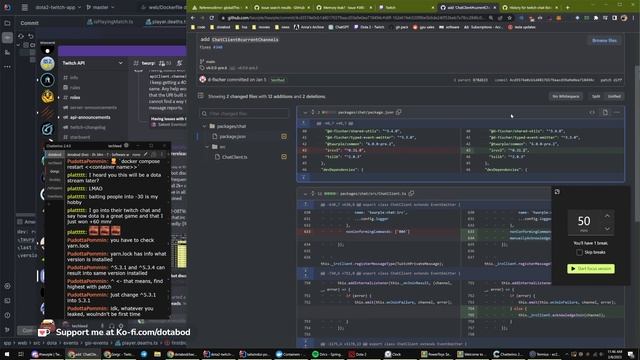Increase focus session minutes

coord(607,216)
